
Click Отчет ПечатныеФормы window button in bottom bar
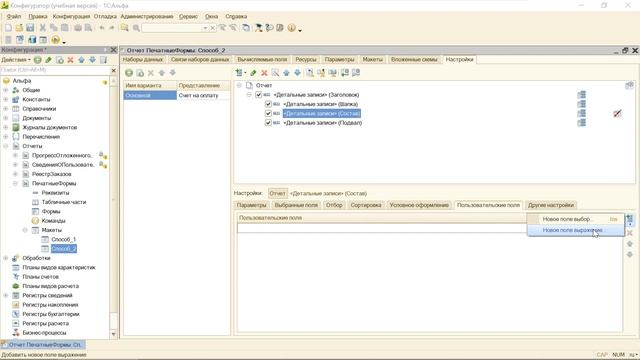coord(43,345)
